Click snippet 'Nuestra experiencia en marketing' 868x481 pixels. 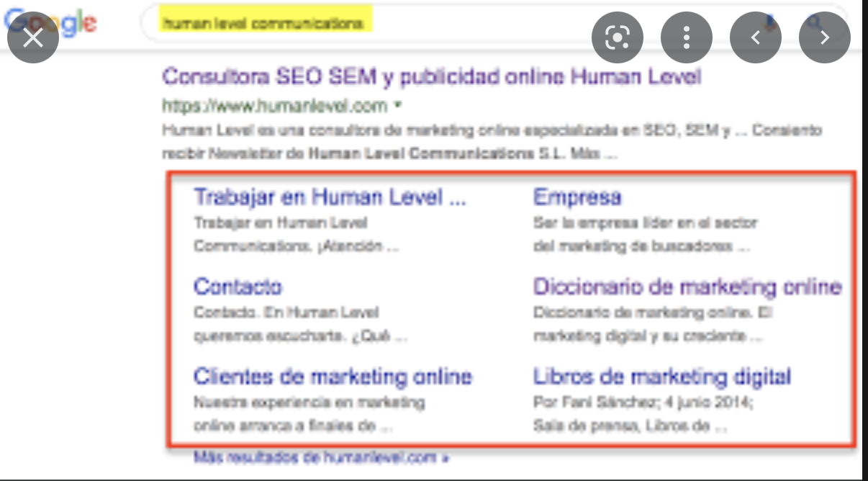(309, 403)
